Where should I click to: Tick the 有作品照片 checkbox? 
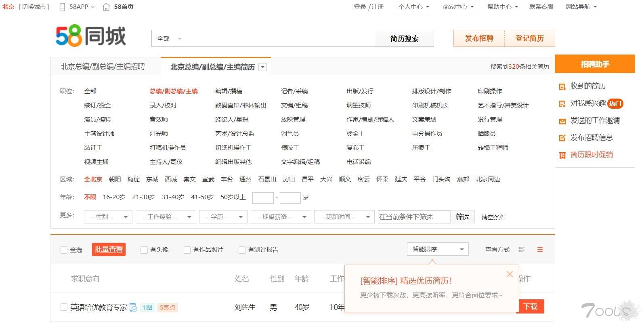(187, 250)
